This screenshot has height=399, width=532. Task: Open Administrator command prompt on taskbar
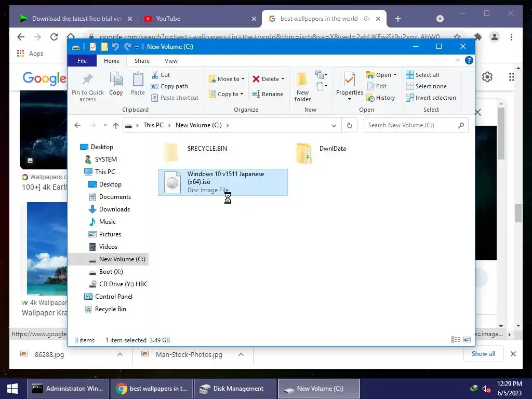(68, 389)
